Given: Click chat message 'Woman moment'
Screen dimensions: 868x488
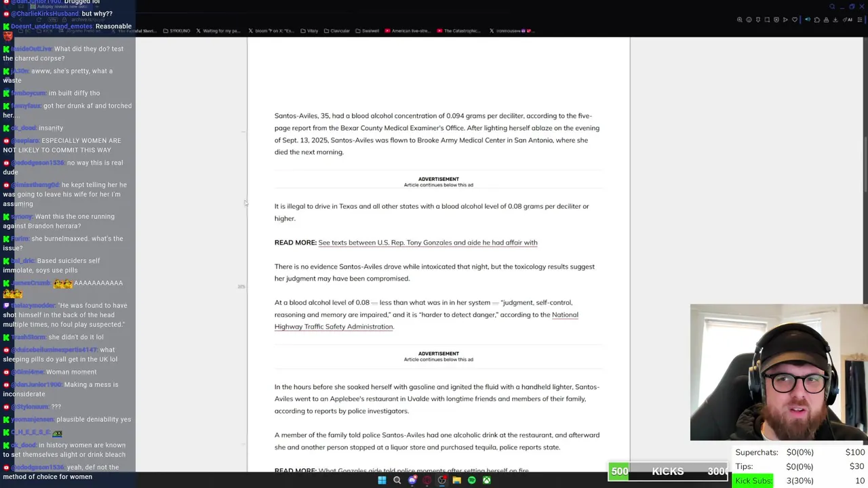Looking at the screenshot, I should point(71,372).
